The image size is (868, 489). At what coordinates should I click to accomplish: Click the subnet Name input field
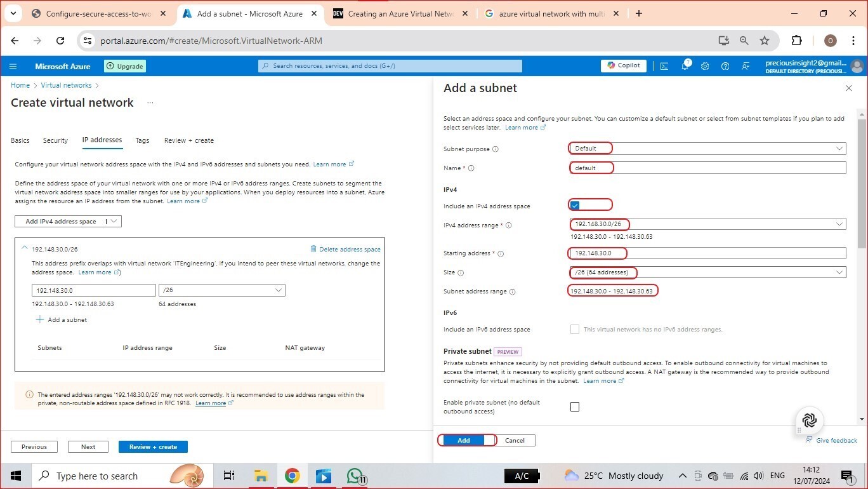click(707, 168)
